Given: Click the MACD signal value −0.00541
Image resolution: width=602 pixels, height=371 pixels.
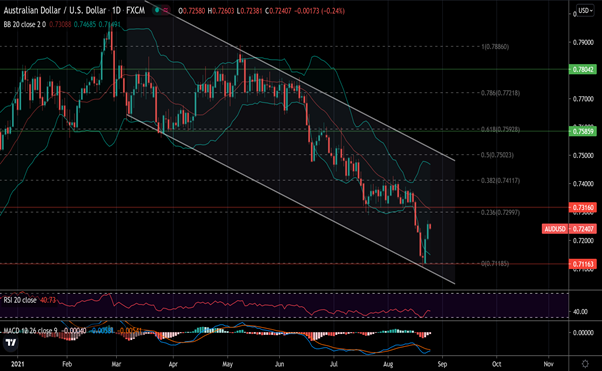Looking at the screenshot, I should click(x=130, y=331).
